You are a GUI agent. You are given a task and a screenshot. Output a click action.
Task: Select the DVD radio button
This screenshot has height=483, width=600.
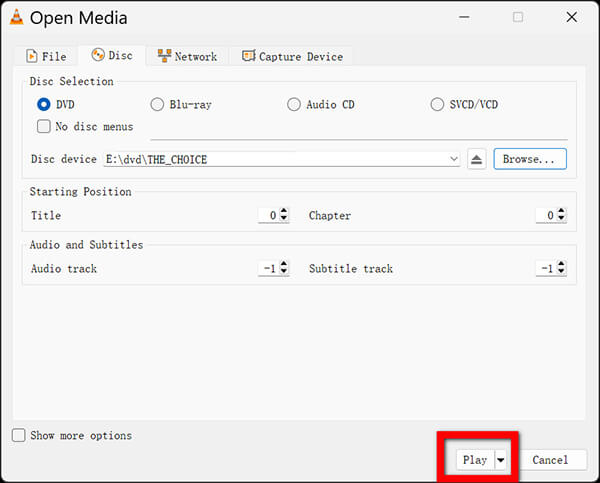[x=44, y=104]
